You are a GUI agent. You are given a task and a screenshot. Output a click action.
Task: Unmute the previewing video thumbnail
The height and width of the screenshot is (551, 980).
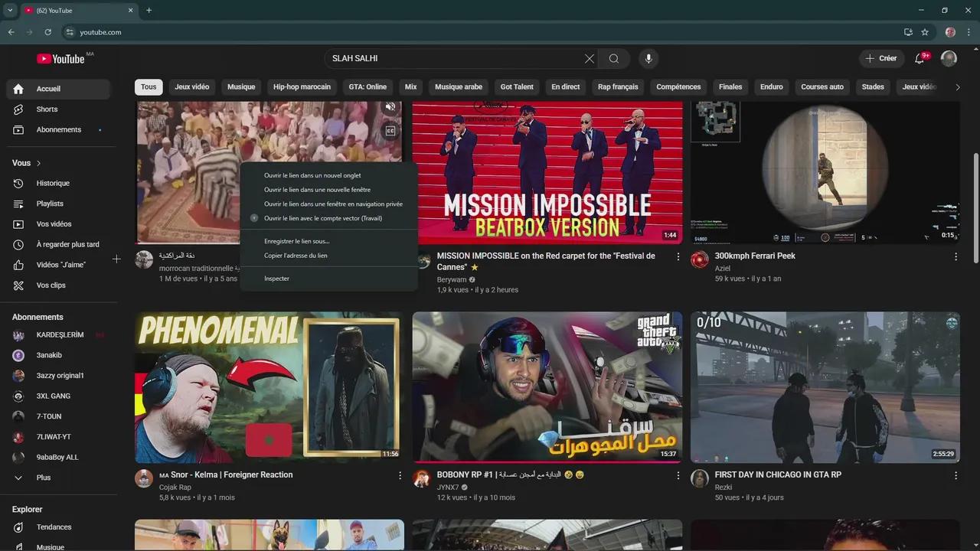coord(390,107)
